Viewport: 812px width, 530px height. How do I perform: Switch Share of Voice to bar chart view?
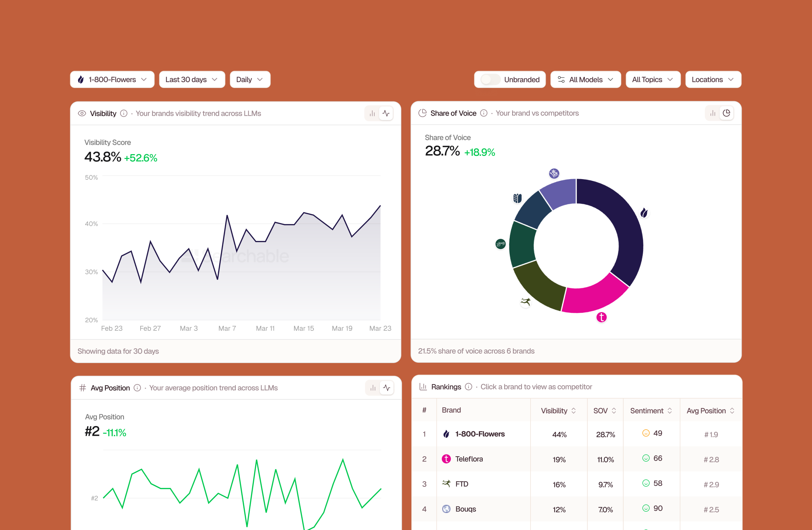[713, 113]
